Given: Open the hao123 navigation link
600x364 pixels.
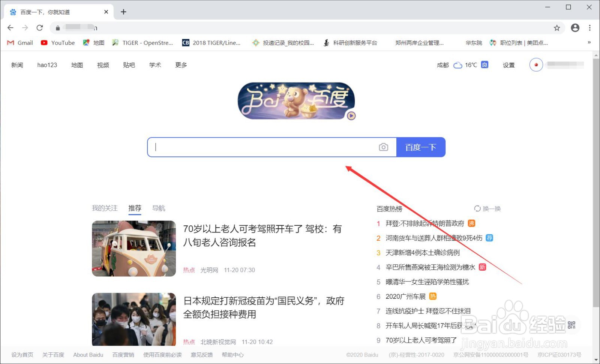Looking at the screenshot, I should click(47, 65).
